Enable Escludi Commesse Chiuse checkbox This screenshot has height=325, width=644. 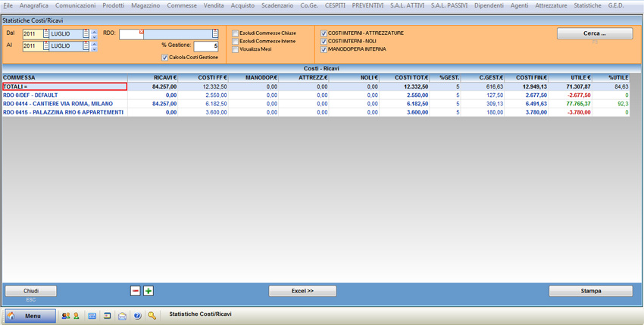235,33
